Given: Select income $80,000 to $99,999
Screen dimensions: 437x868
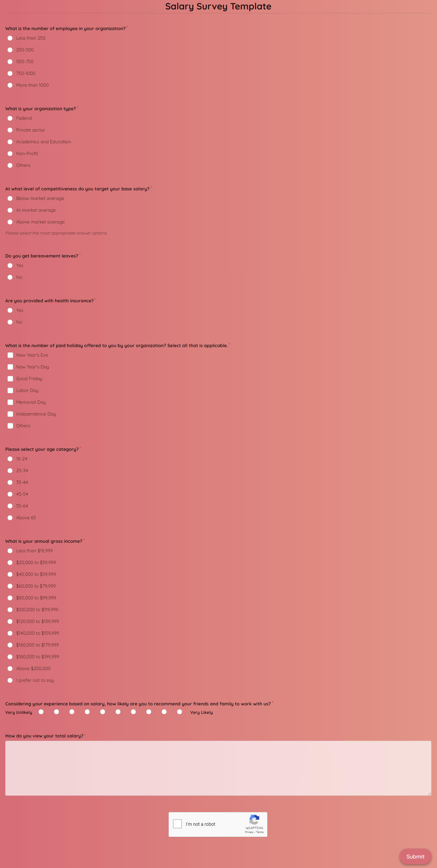Looking at the screenshot, I should coord(10,598).
